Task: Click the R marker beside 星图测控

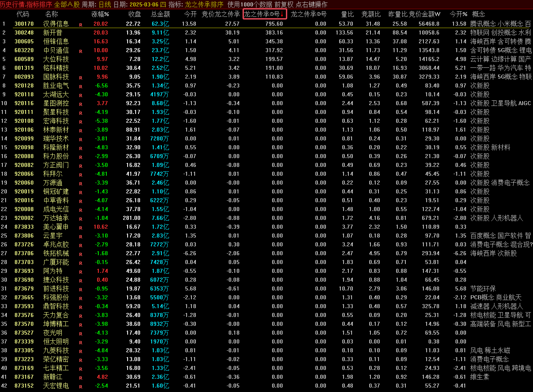Action: [81, 104]
